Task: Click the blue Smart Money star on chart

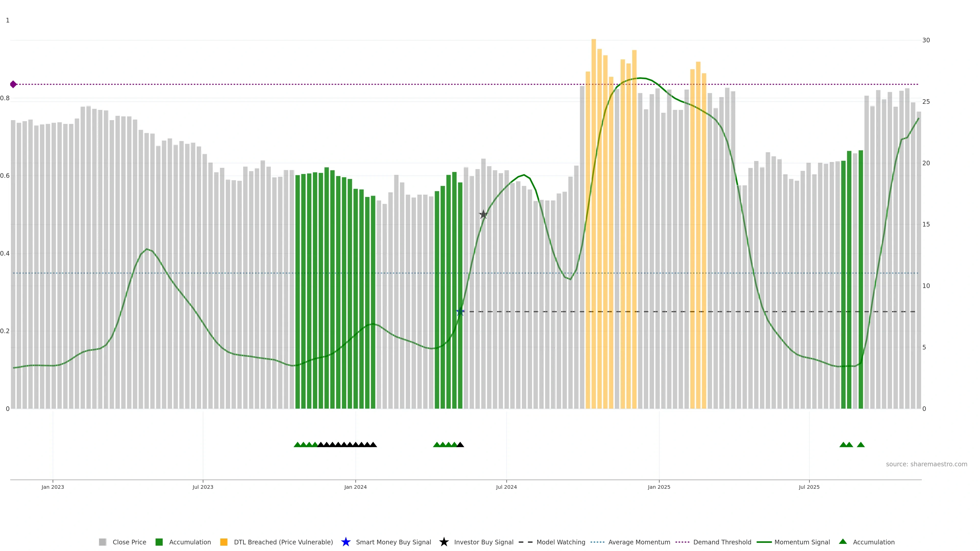Action: coord(460,312)
